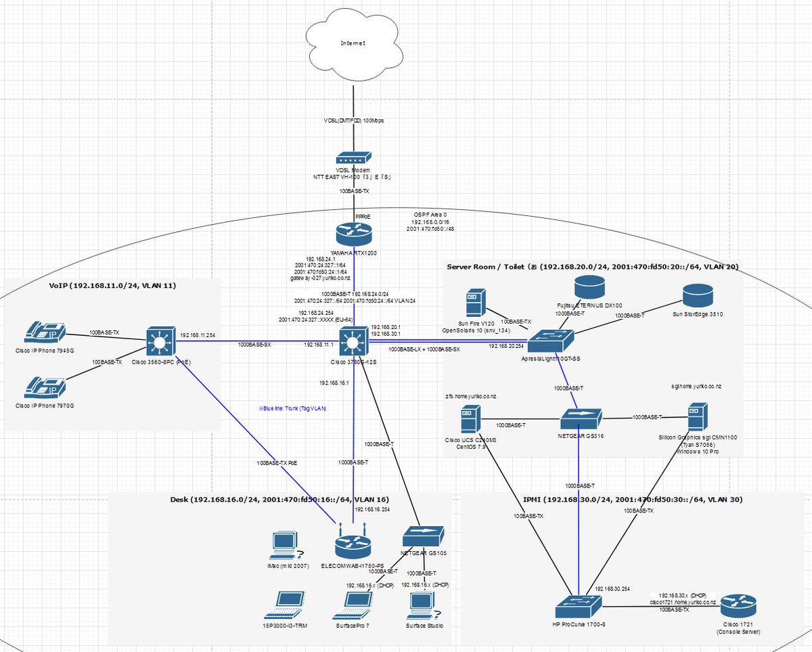Screen dimensions: 812x652
Task: Click the YAMAHA RTX1200 router icon
Action: [x=353, y=234]
